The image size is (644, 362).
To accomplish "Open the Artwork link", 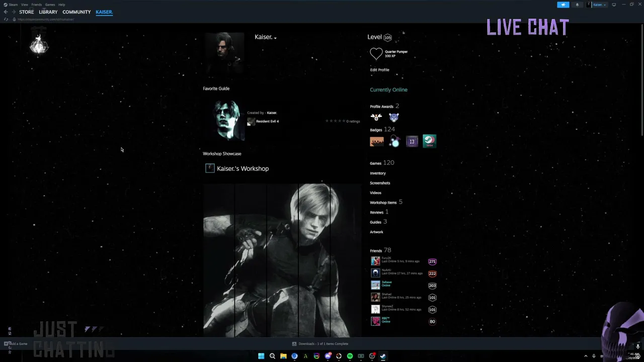I will [x=376, y=232].
